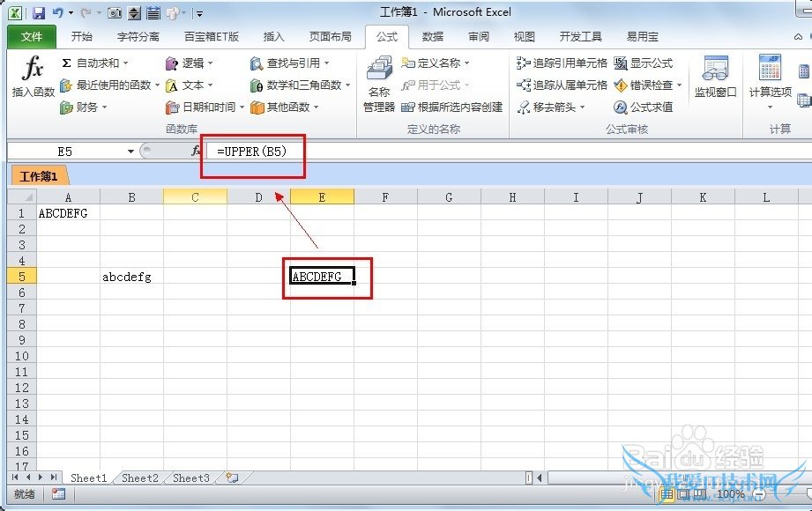Open the Name Box dropdown arrow

(x=131, y=152)
